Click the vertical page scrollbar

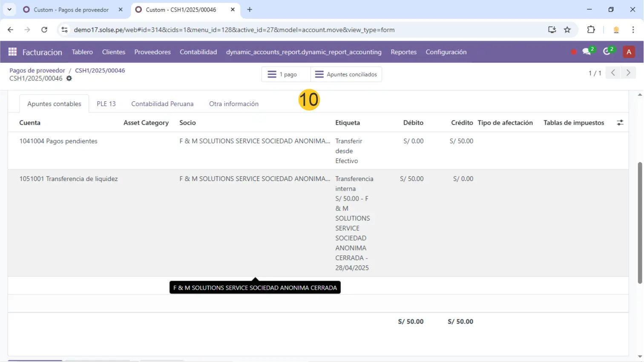click(x=640, y=223)
